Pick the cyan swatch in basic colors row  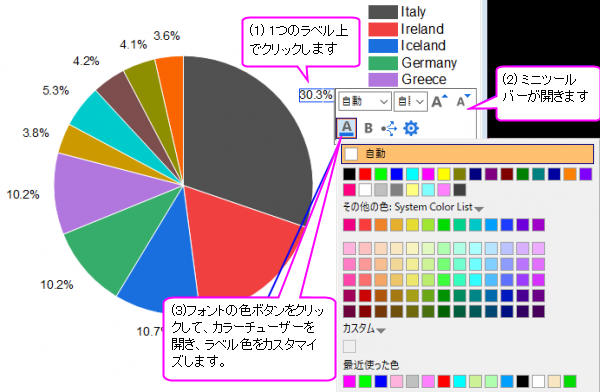click(x=412, y=174)
